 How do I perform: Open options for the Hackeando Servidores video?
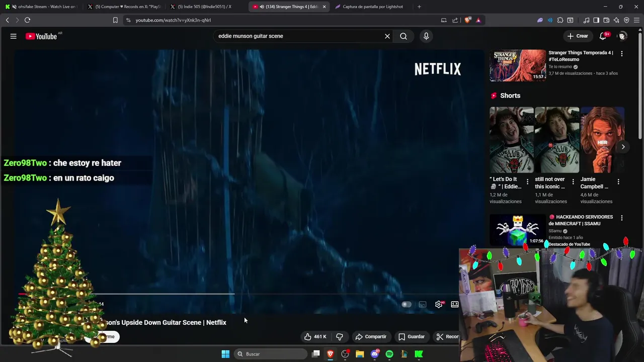[622, 218]
